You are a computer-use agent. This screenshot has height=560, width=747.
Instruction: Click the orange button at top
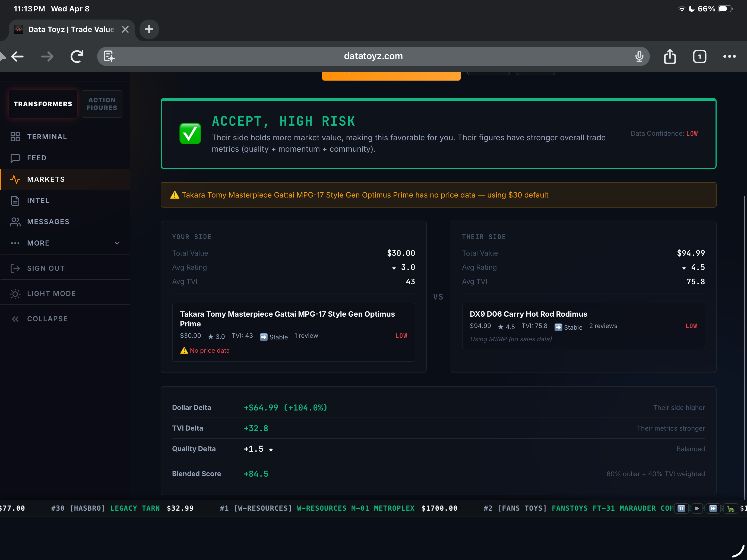click(x=391, y=76)
